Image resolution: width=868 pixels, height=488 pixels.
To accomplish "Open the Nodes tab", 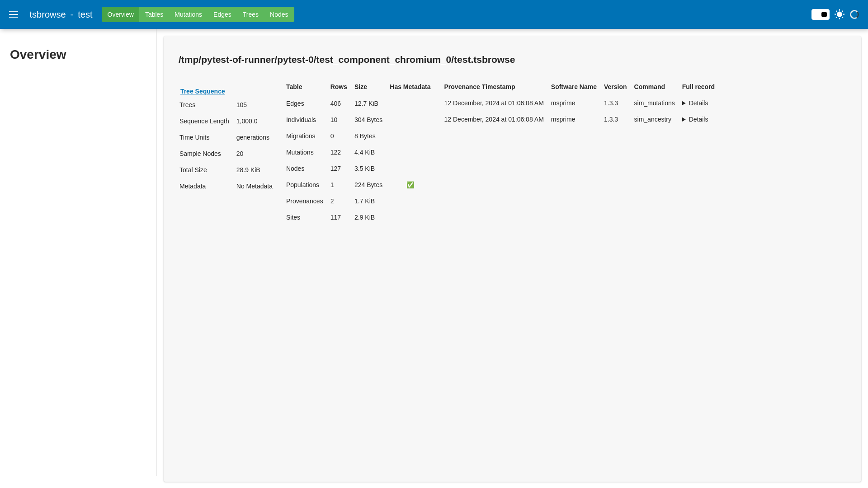I will pyautogui.click(x=278, y=14).
